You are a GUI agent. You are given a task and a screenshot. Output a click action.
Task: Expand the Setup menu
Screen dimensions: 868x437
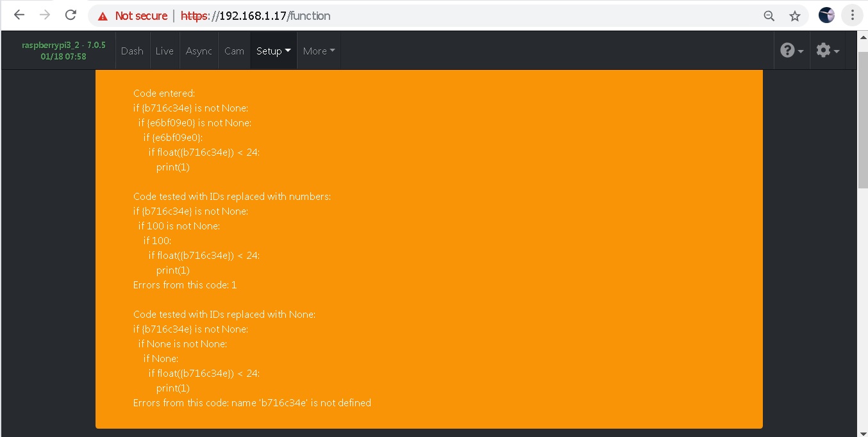click(273, 51)
